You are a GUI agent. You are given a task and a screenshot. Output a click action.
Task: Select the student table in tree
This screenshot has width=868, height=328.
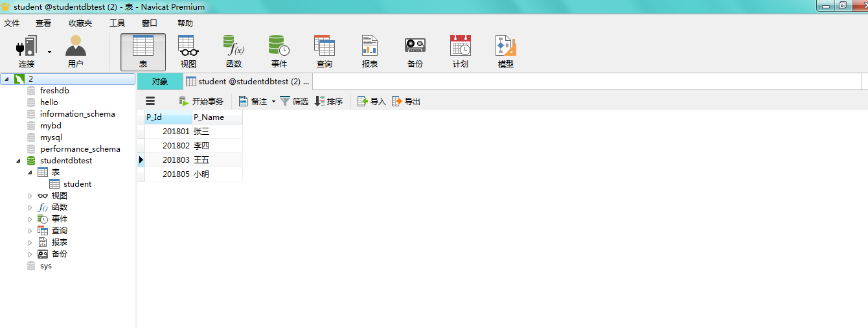tap(77, 184)
